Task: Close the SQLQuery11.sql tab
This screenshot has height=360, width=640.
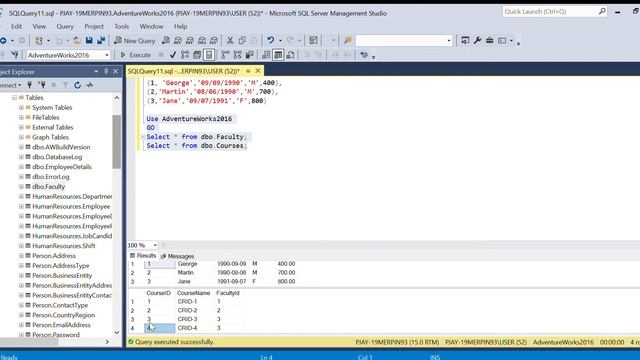Action: [x=258, y=71]
